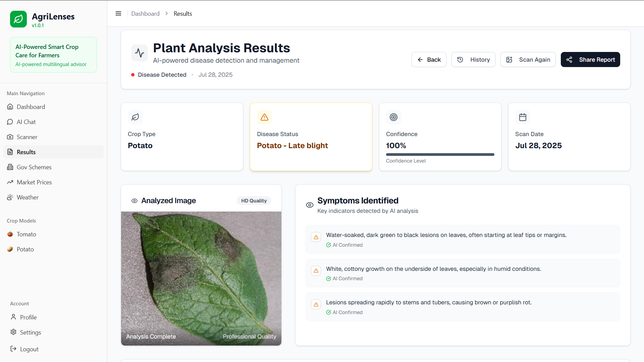The height and width of the screenshot is (362, 644).
Task: Open Dashboard from the sidebar
Action: 54,107
